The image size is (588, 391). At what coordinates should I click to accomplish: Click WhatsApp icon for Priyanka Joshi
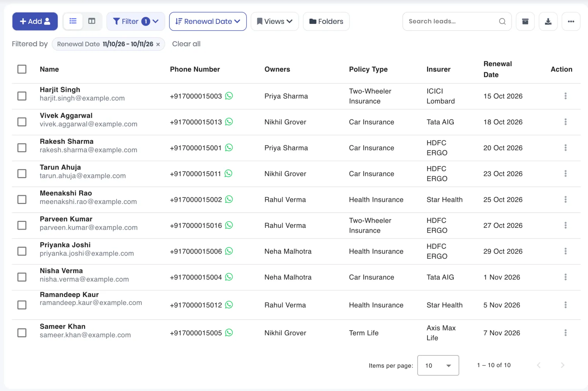[x=229, y=251]
